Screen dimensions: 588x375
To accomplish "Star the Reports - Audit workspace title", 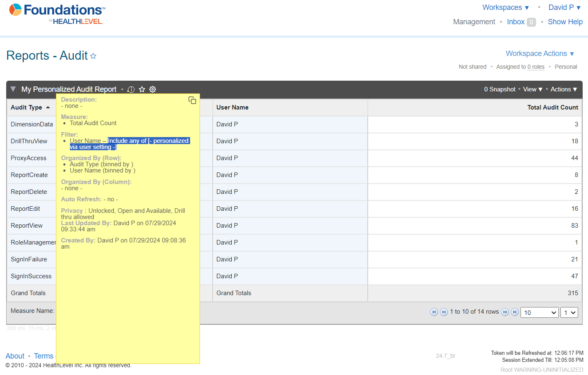I will click(93, 56).
